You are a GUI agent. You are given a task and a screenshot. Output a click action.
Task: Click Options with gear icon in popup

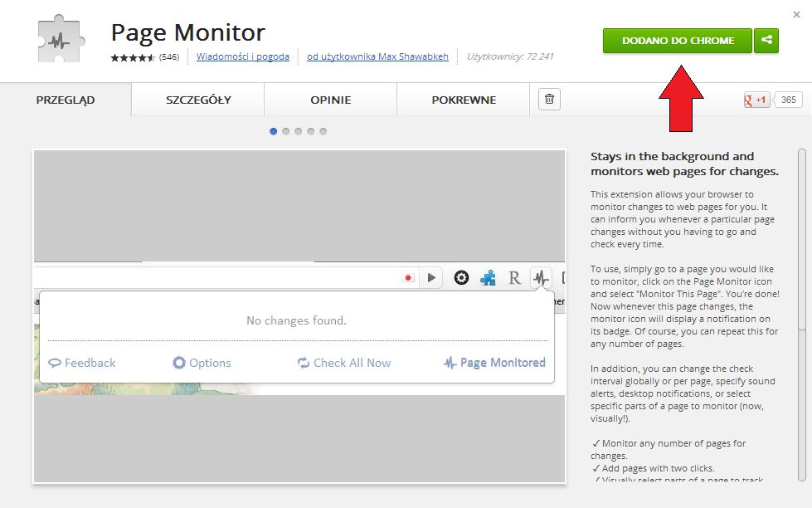click(x=202, y=363)
